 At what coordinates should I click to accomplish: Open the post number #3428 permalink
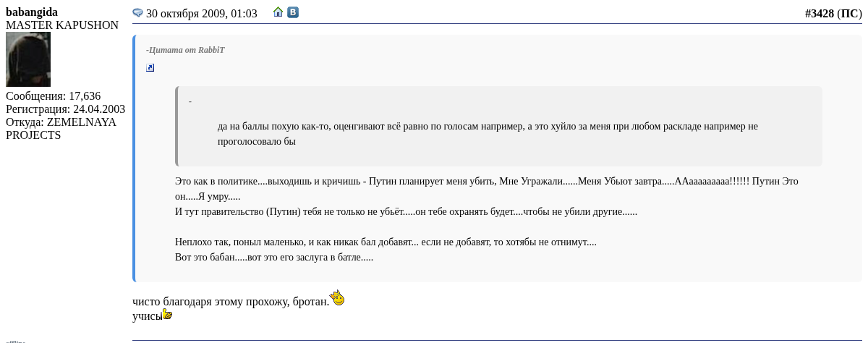tap(819, 13)
